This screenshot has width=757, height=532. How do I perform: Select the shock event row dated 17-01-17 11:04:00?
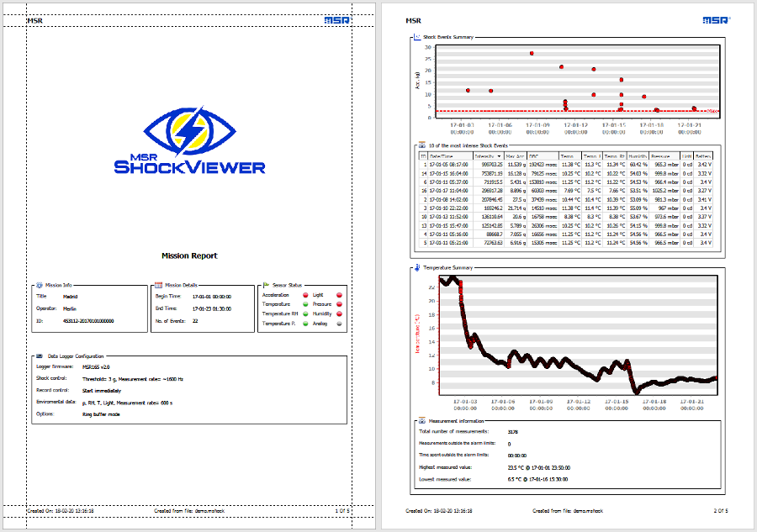pyautogui.click(x=566, y=191)
